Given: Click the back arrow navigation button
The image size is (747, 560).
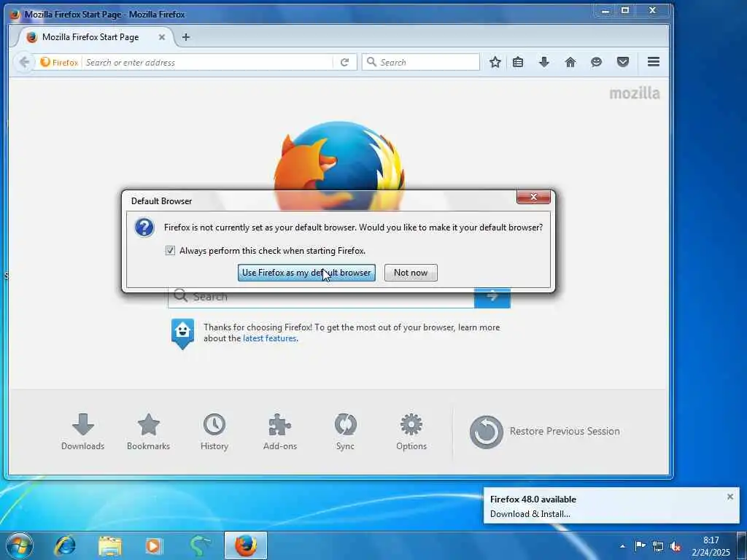Looking at the screenshot, I should [24, 63].
